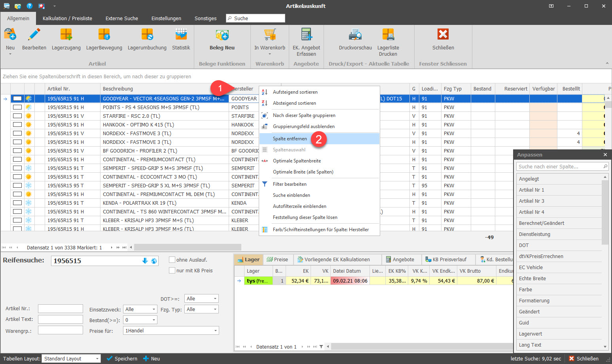The image size is (612, 364).
Task: Open quick access toolbar customize arrow
Action: coord(54,6)
